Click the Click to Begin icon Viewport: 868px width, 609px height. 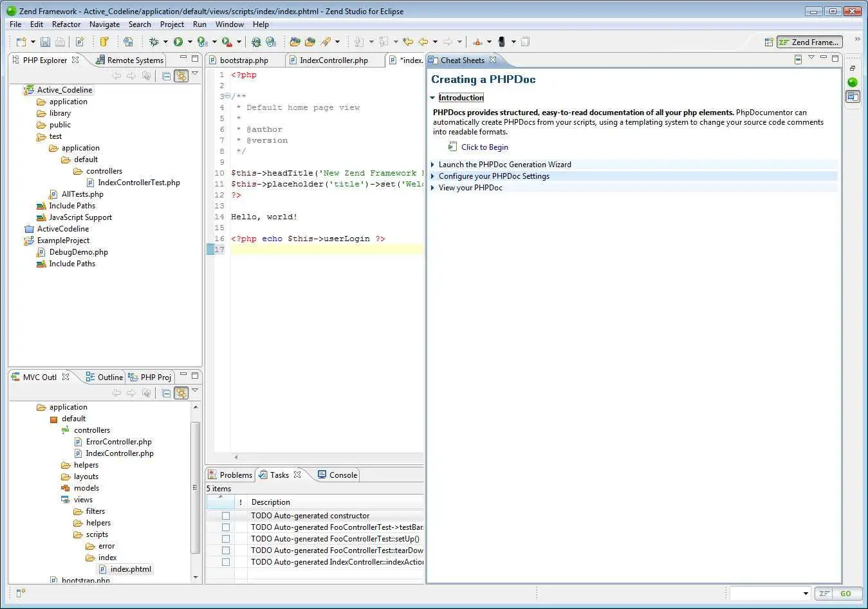[x=452, y=147]
